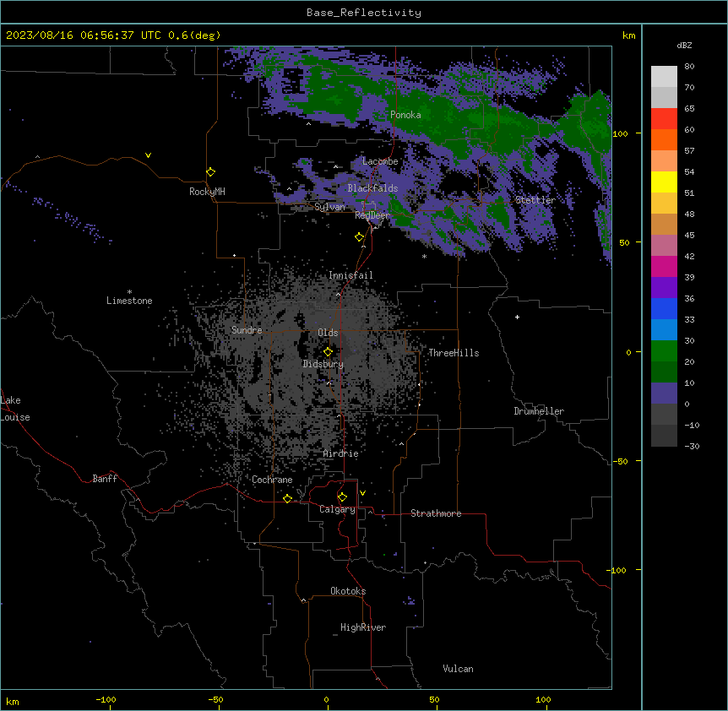Click the magenta 39-42 dBZ legend swatch
The width and height of the screenshot is (728, 711).
tap(664, 266)
